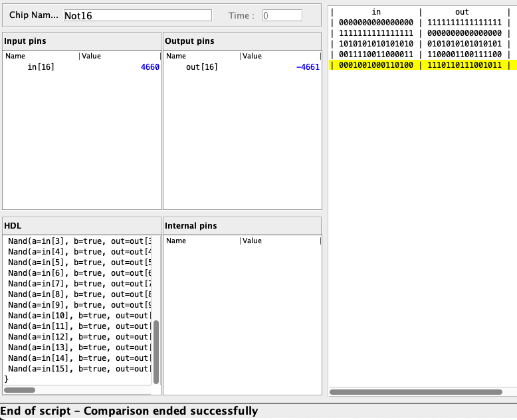Select the in[16] input pin name
This screenshot has height=420, width=517.
point(41,67)
